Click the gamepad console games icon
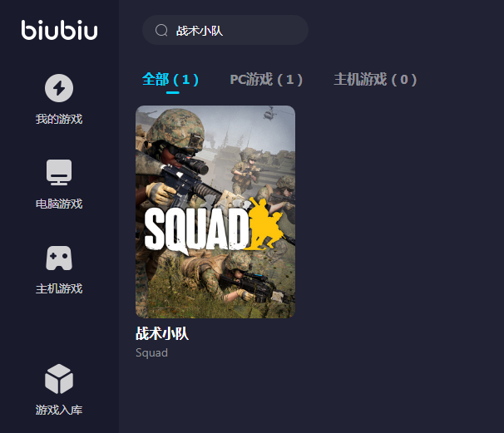 [x=59, y=258]
